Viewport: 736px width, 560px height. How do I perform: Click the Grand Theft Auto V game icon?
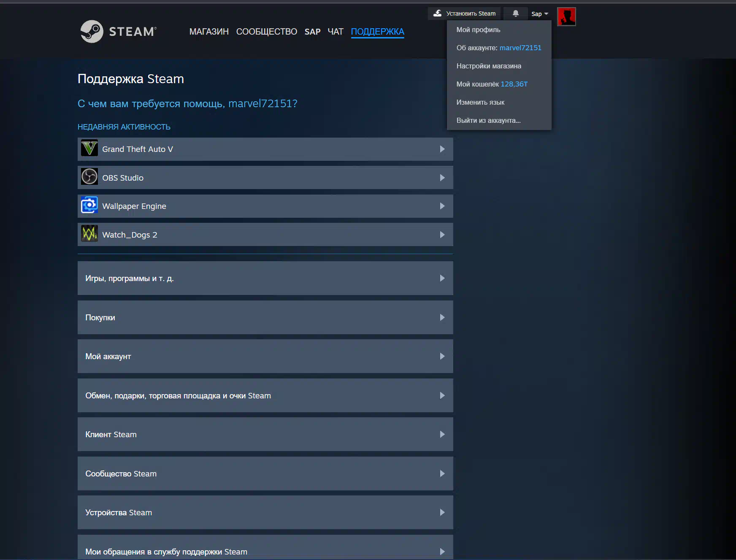pos(89,149)
